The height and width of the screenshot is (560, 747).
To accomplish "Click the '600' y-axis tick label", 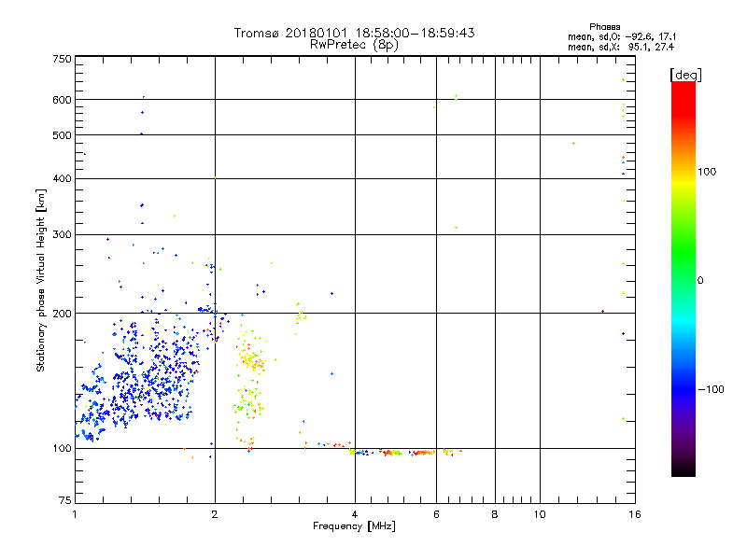I will click(x=62, y=100).
